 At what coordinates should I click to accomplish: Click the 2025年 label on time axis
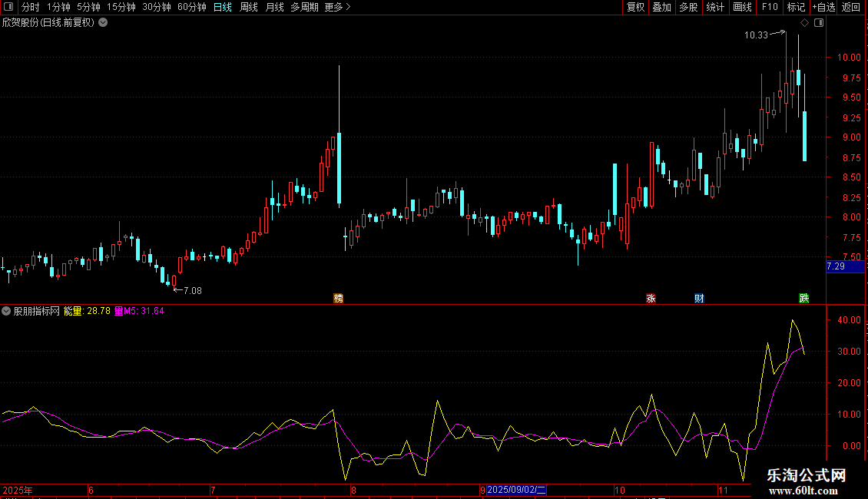(18, 490)
